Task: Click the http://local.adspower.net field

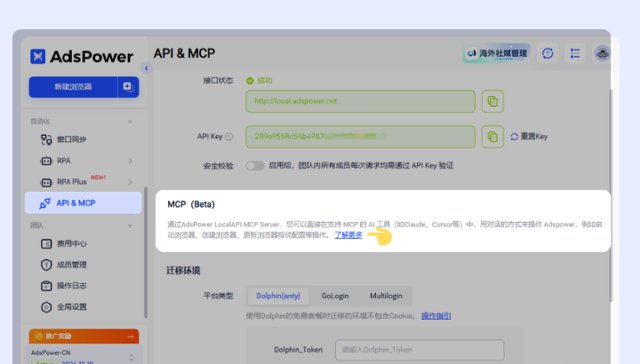Action: coord(360,101)
